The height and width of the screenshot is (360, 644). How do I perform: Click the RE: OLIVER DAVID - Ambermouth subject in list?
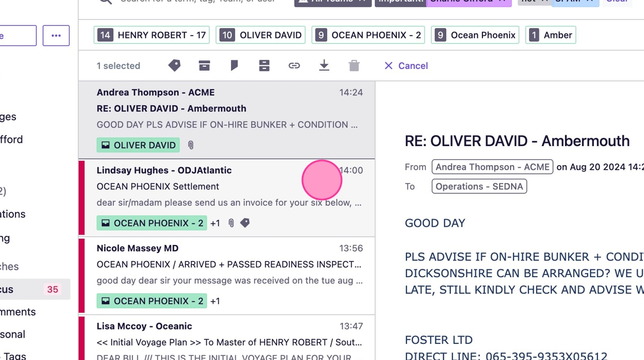point(171,109)
